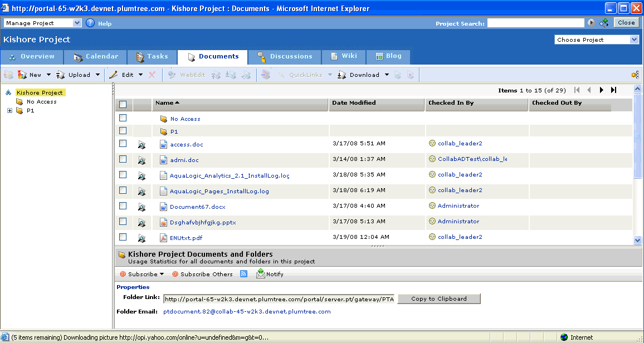Select No Access folder in tree
The image size is (644, 343).
pos(41,102)
